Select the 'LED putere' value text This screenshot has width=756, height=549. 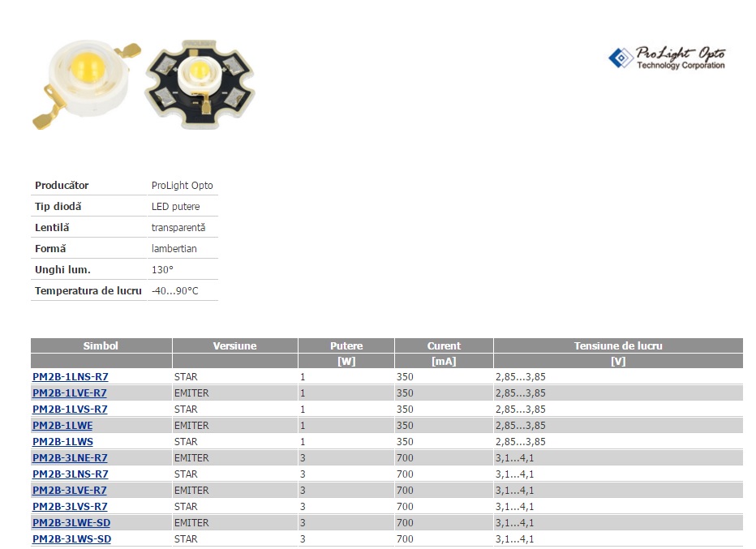pyautogui.click(x=175, y=207)
